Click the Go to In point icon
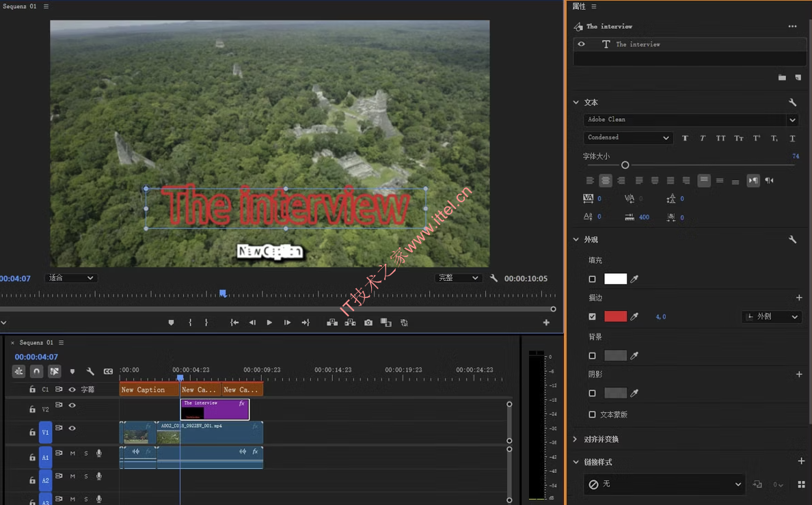This screenshot has width=812, height=505. (234, 323)
